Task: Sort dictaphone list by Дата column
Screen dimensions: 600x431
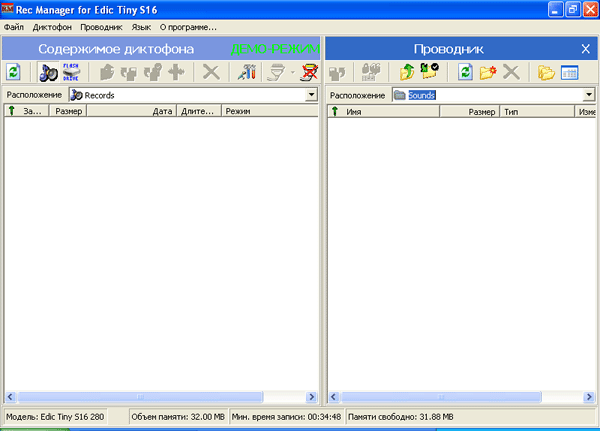Action: coord(132,111)
